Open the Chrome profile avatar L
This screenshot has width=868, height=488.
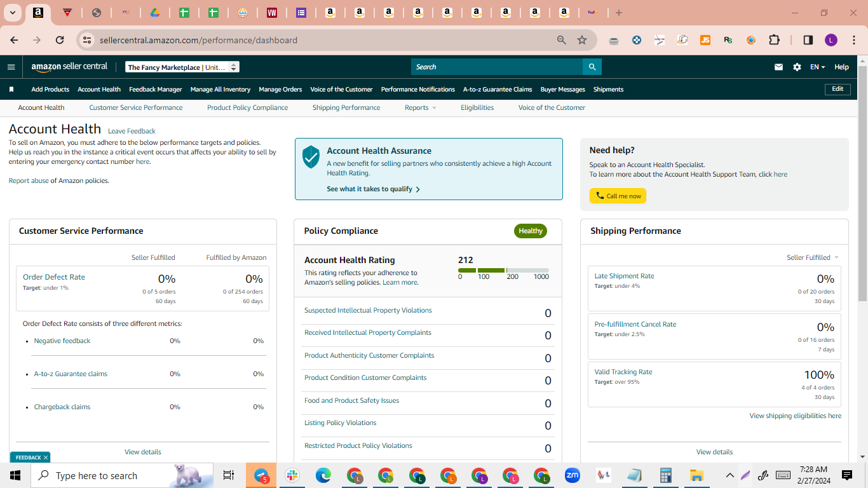[x=831, y=40]
